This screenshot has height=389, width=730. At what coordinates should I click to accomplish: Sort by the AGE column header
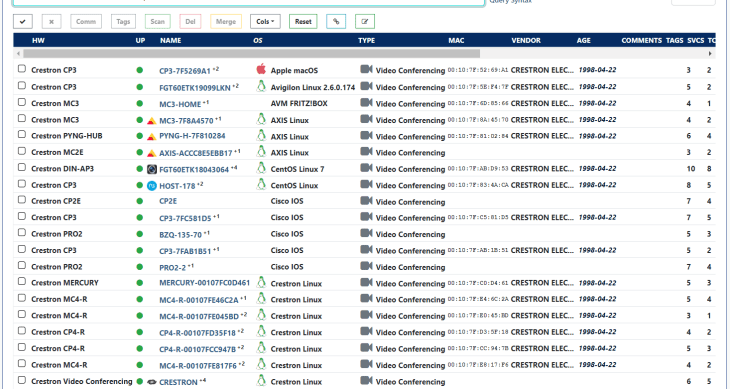583,40
